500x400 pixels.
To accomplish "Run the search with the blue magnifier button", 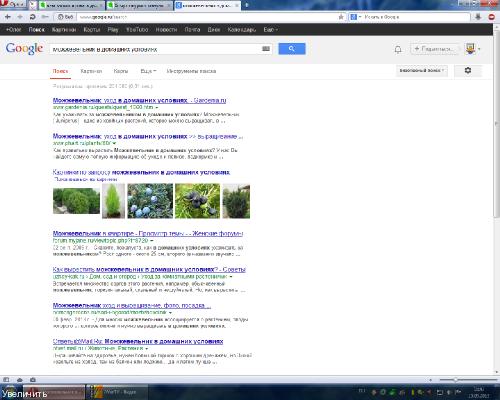I will tap(292, 49).
